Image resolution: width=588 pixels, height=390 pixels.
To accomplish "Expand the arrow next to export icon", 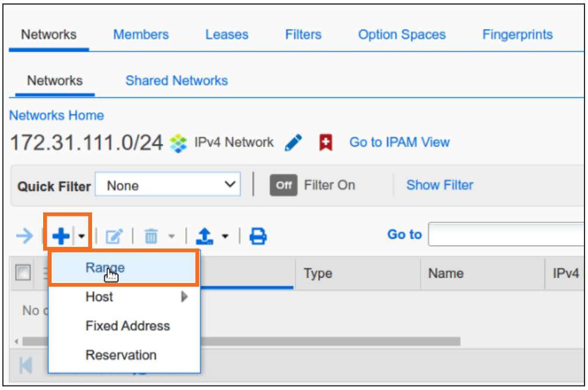I will (225, 236).
